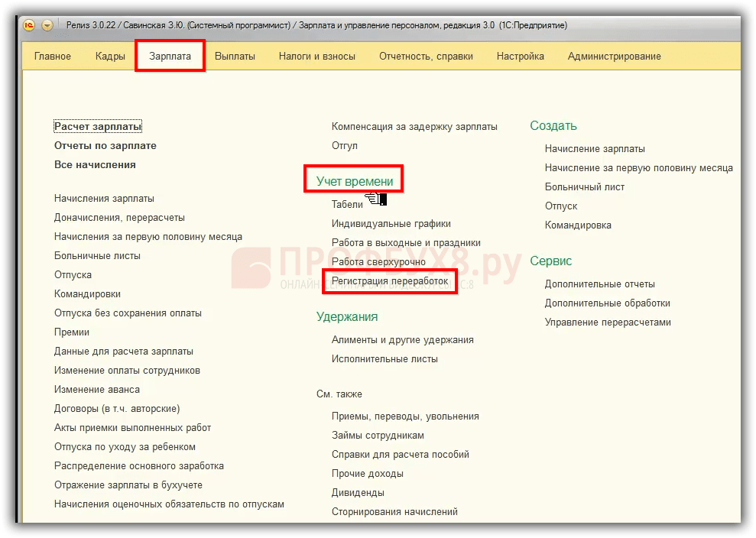Open Премии link
756x538 pixels.
click(72, 332)
